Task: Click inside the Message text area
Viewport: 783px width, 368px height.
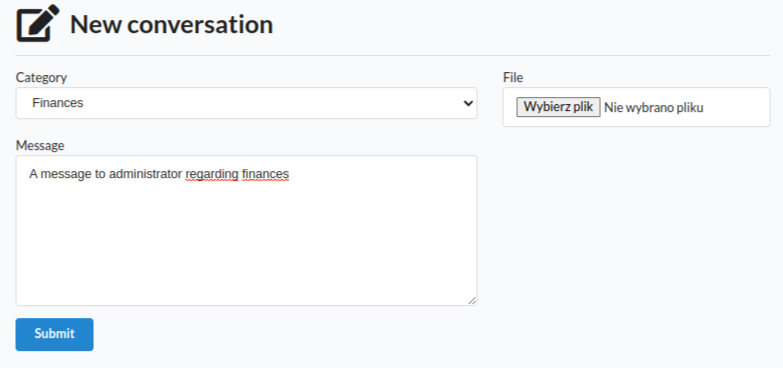Action: pos(246,230)
